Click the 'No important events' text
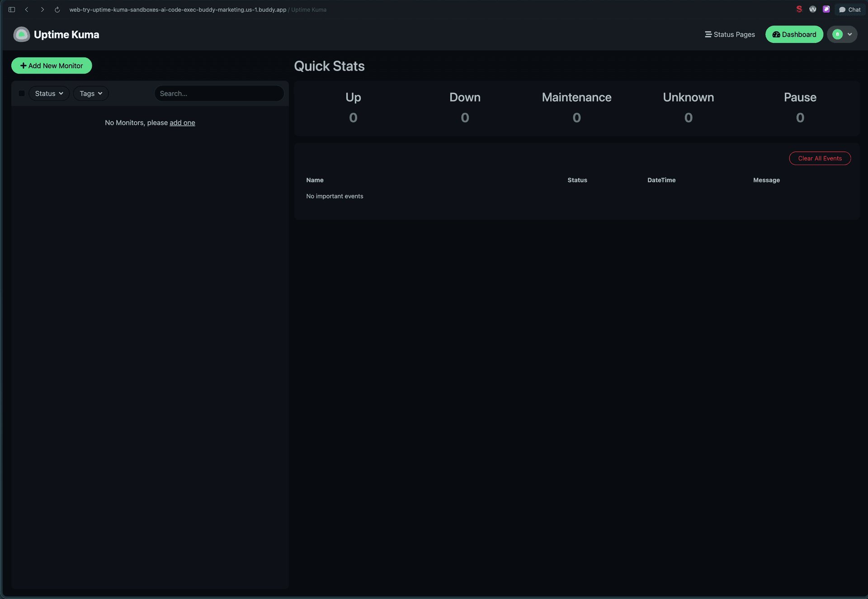 (335, 196)
